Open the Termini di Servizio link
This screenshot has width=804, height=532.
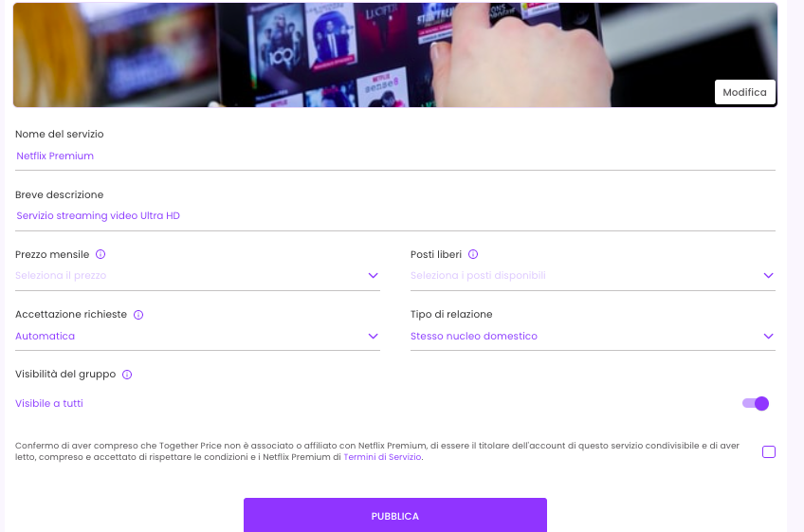point(382,457)
